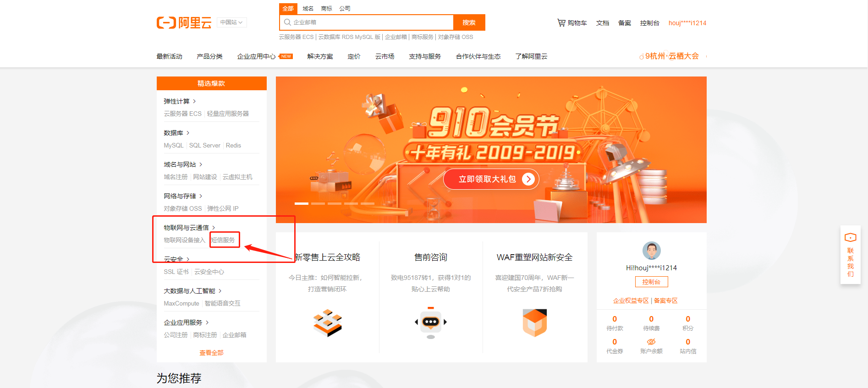The width and height of the screenshot is (868, 388).
Task: Click the orange stacked layers icon
Action: tap(327, 323)
